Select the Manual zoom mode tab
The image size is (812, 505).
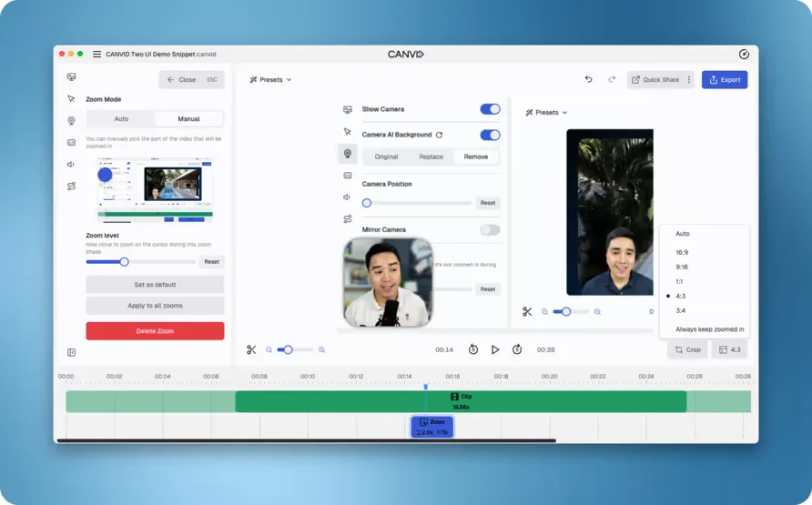[x=188, y=118]
